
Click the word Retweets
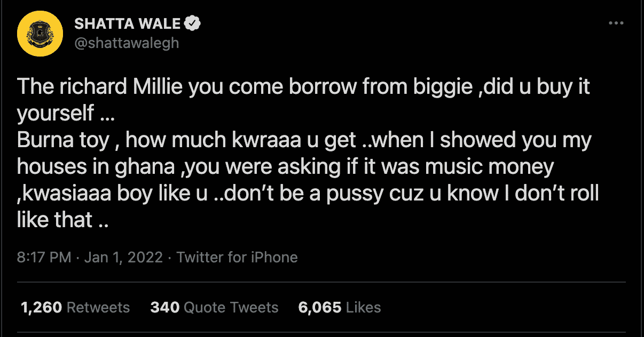click(x=98, y=308)
